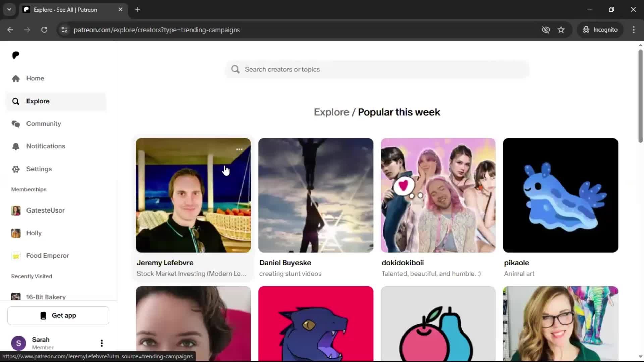
Task: Click the browser forward arrow
Action: 27,30
